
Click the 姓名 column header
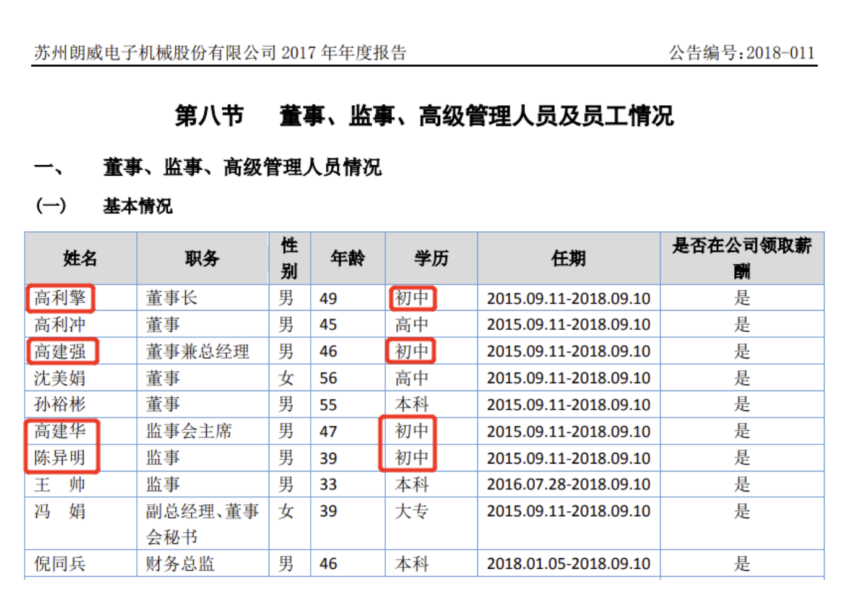(80, 259)
